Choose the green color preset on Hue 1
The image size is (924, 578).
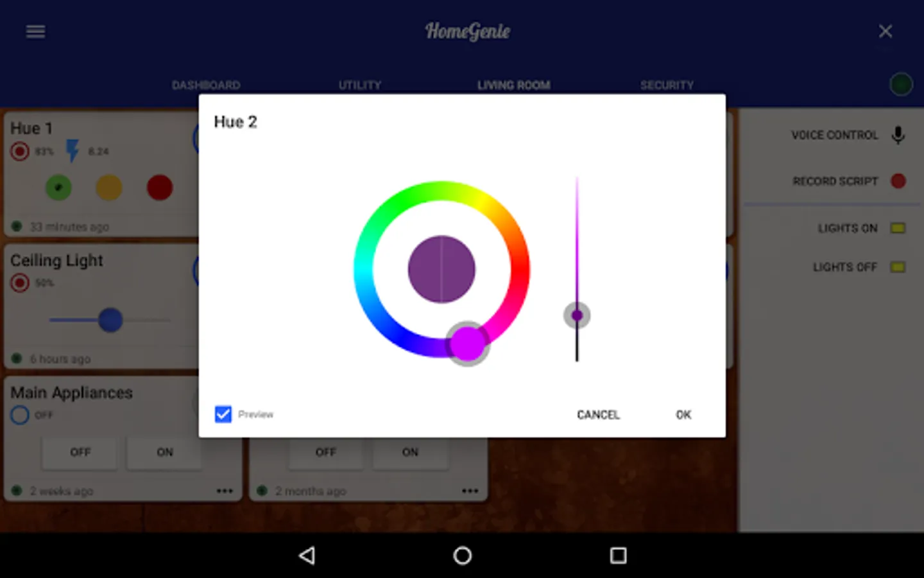pyautogui.click(x=58, y=188)
